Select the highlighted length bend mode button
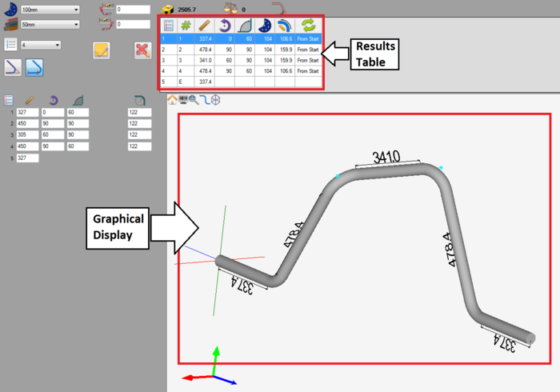 click(x=34, y=67)
